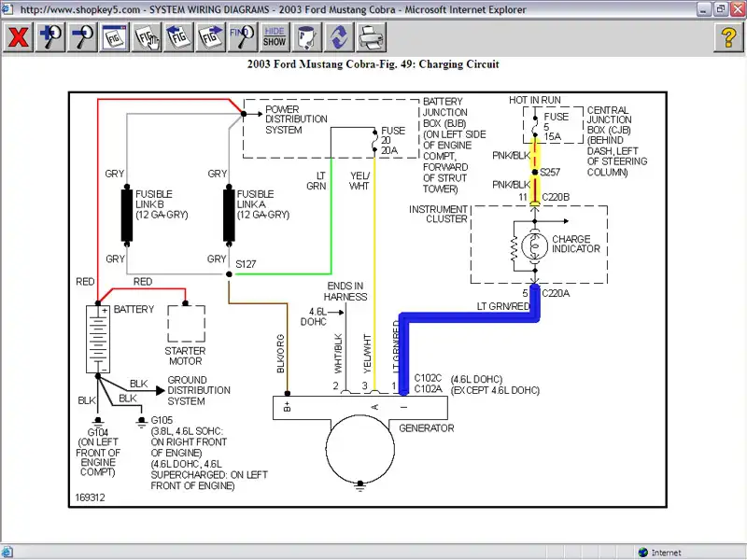This screenshot has width=747, height=560.
Task: Click the Fusible Link B black component
Action: pyautogui.click(x=127, y=216)
